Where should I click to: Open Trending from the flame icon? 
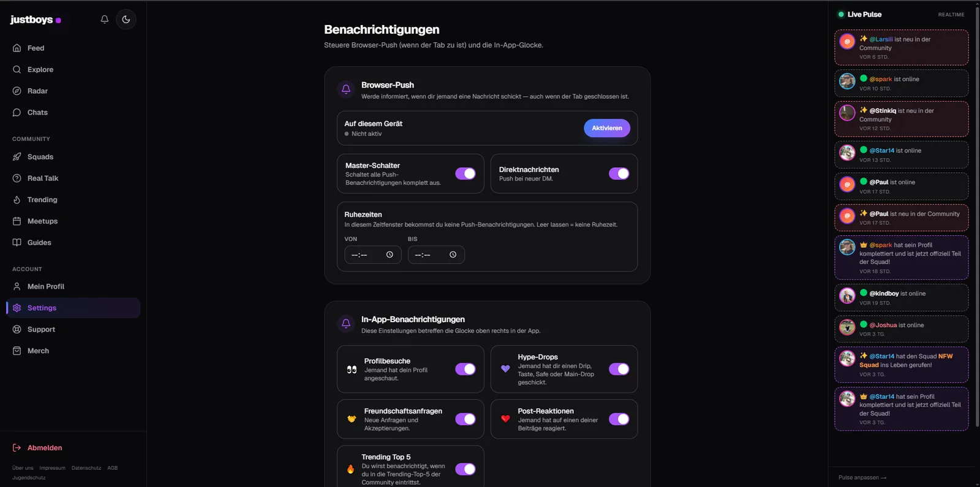(17, 200)
